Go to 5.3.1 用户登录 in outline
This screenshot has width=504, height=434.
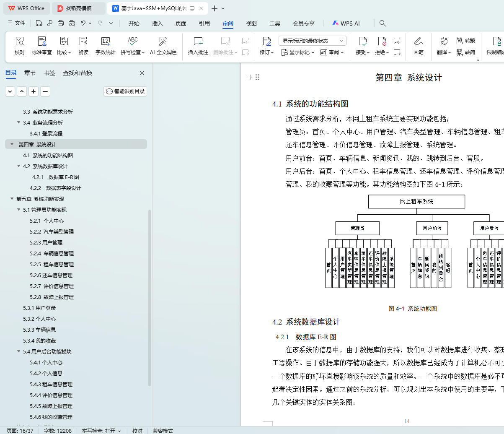click(39, 308)
